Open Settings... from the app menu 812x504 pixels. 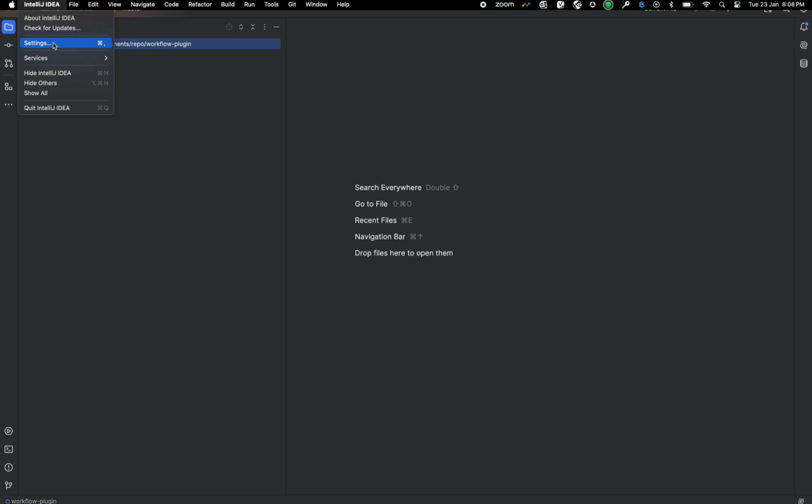click(66, 43)
